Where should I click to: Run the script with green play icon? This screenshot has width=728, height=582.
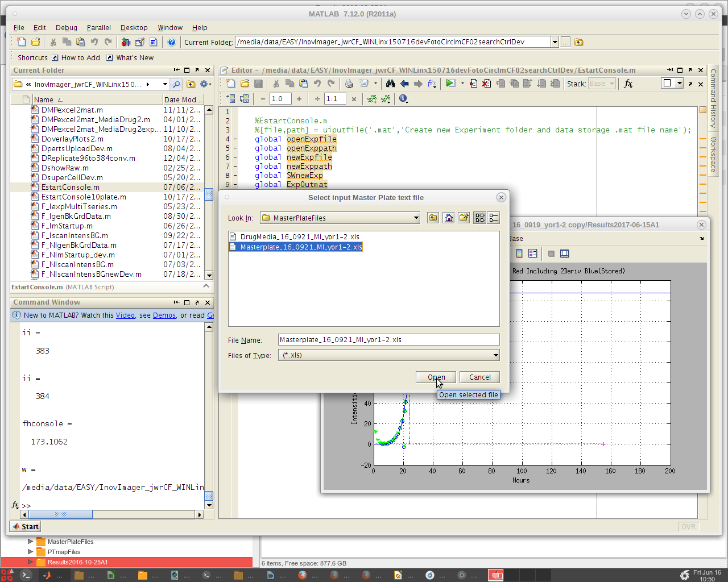point(450,84)
